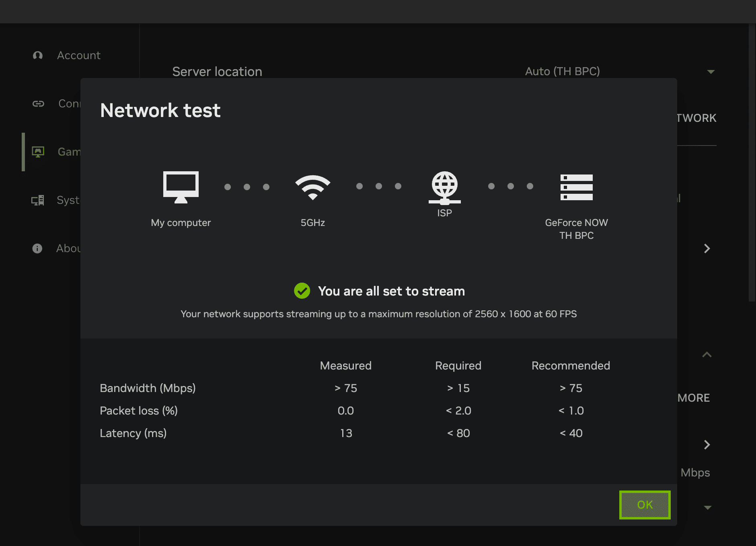Click the Gameplay monitor icon in sidebar
This screenshot has height=546, width=756.
[x=38, y=152]
